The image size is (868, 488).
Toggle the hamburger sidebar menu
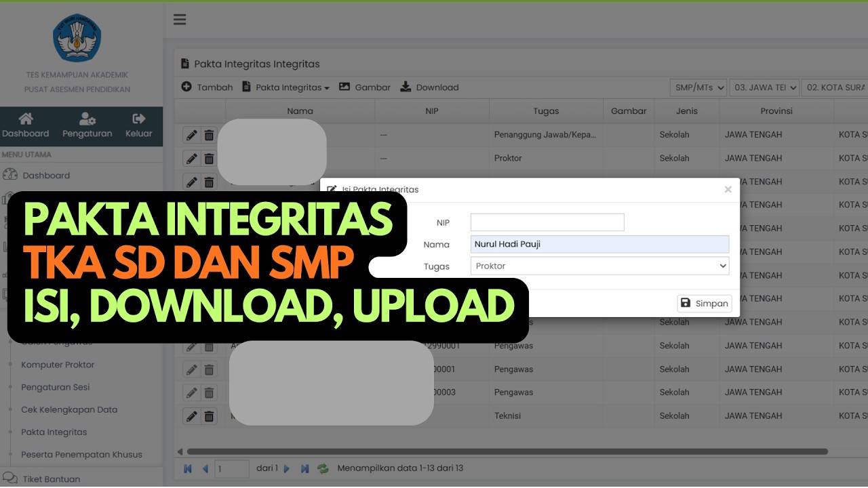coord(180,20)
